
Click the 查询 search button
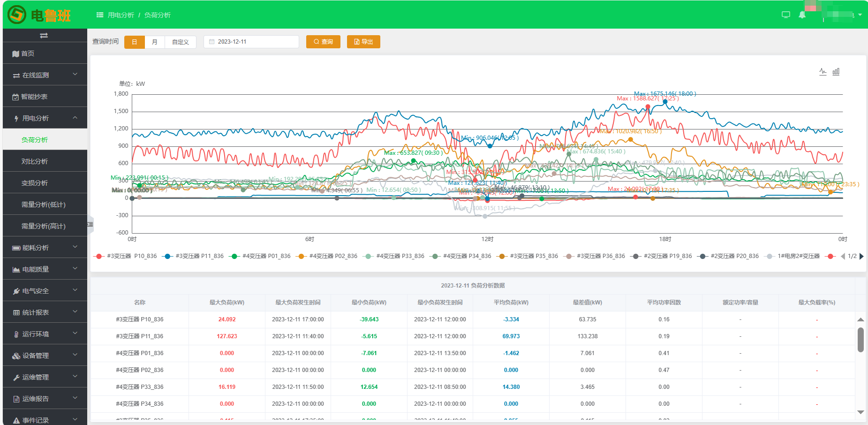(323, 42)
